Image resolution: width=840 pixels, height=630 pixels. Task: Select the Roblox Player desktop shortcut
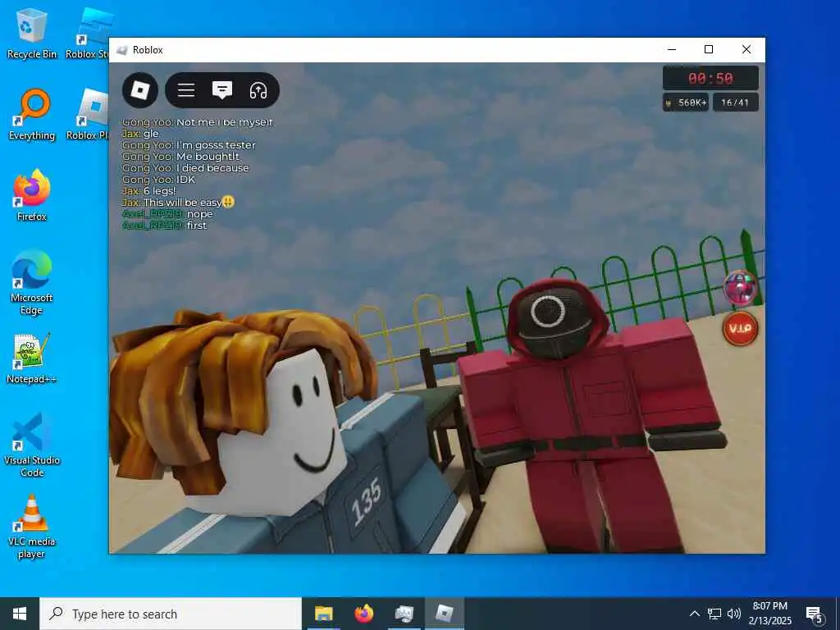tap(89, 115)
